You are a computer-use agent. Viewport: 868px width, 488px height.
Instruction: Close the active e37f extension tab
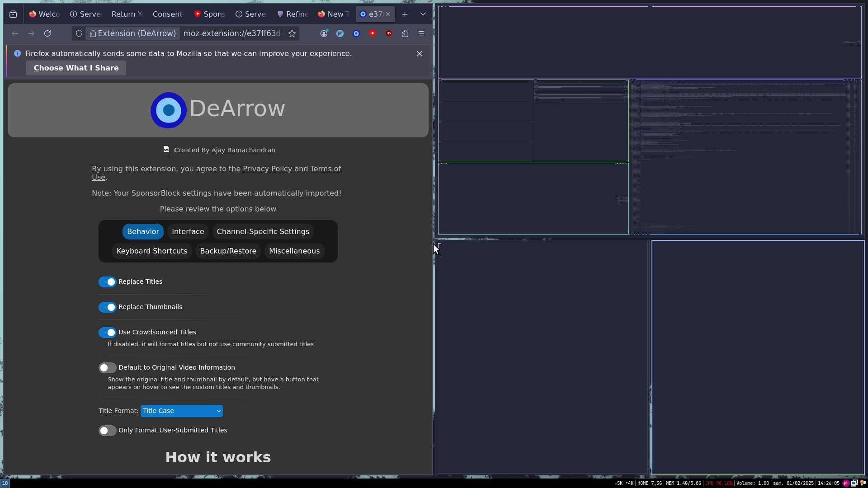(x=388, y=14)
